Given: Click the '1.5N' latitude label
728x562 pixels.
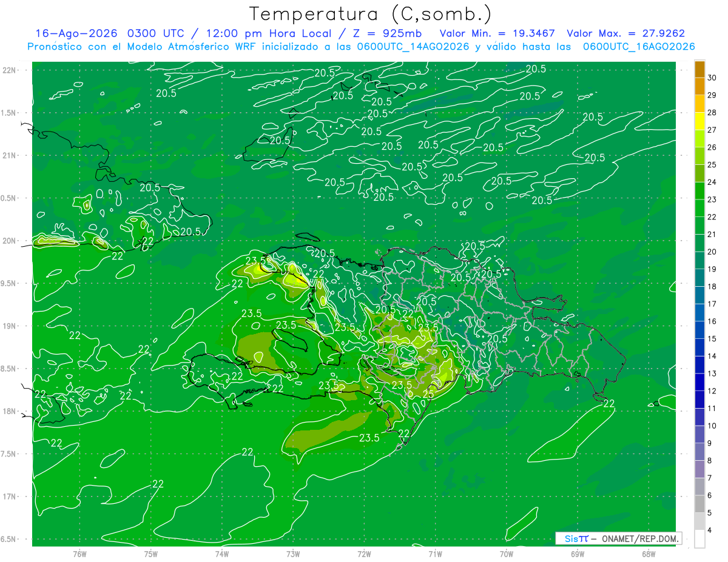Looking at the screenshot, I should 8,113.
